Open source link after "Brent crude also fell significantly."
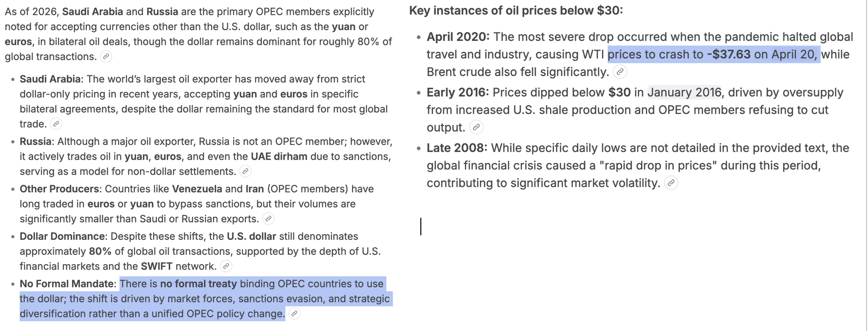Viewport: 868px width, 331px height. pyautogui.click(x=620, y=72)
